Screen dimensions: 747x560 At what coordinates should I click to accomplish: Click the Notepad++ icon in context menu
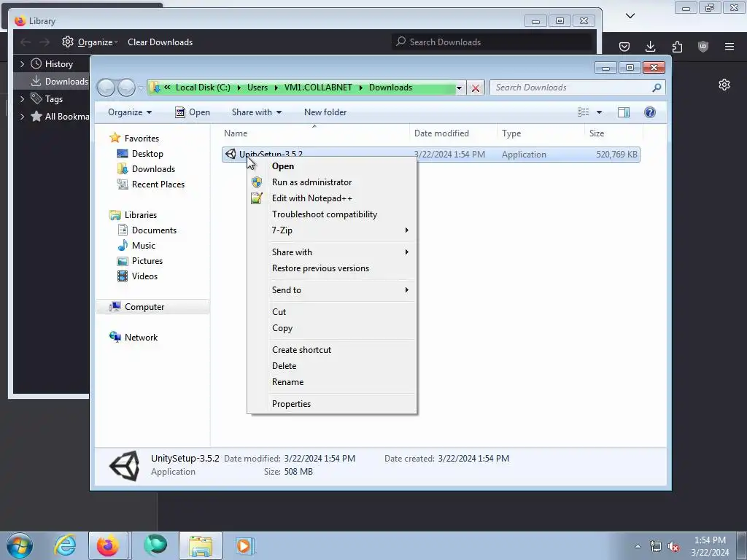(257, 198)
